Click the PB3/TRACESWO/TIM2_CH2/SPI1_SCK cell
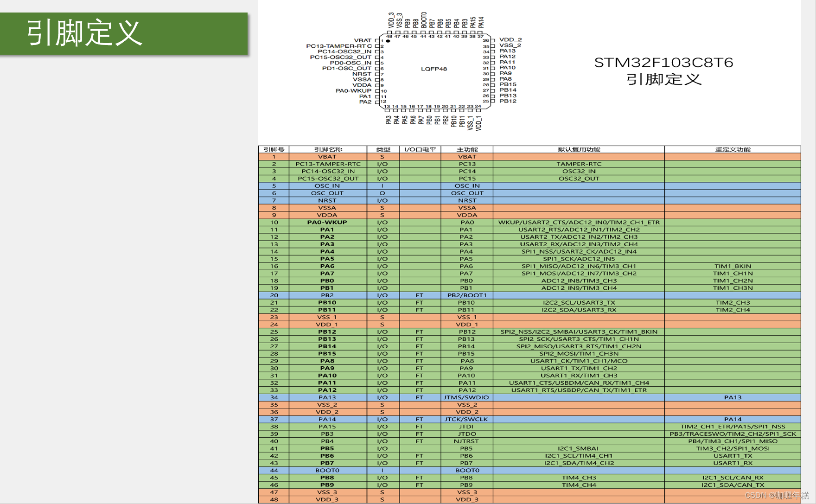This screenshot has height=504, width=816. 733,434
